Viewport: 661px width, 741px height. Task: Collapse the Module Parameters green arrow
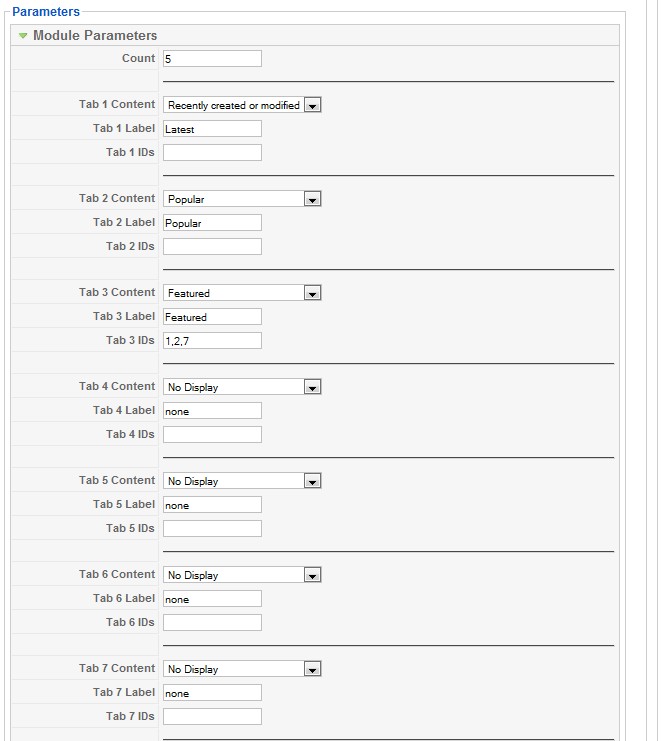tap(23, 35)
